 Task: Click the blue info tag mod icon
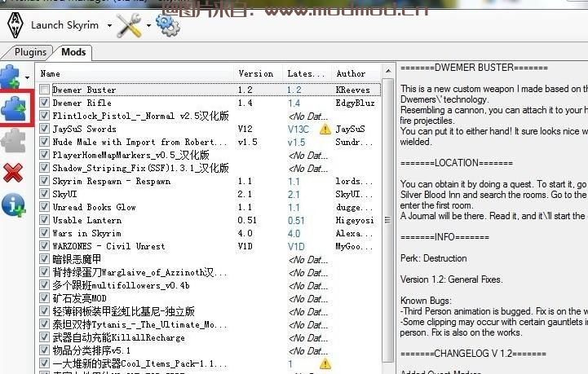click(13, 205)
